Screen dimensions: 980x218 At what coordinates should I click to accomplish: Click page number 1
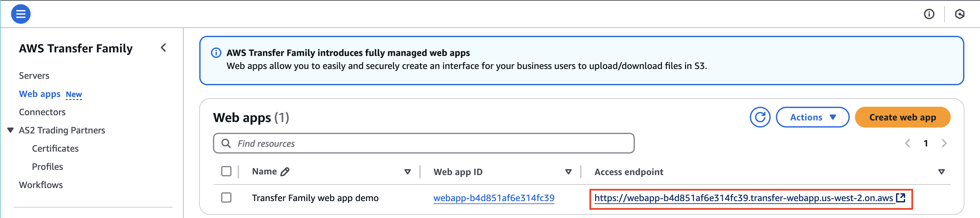pyautogui.click(x=926, y=143)
